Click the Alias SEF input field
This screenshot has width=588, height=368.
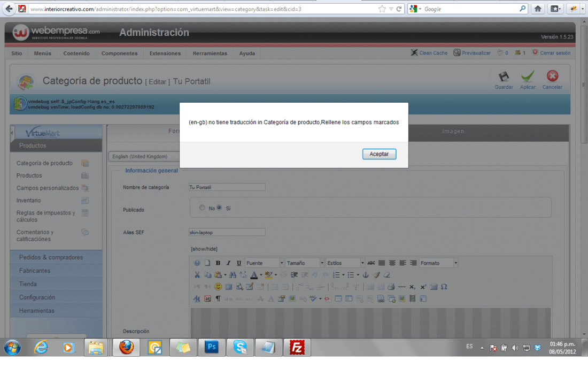227,233
